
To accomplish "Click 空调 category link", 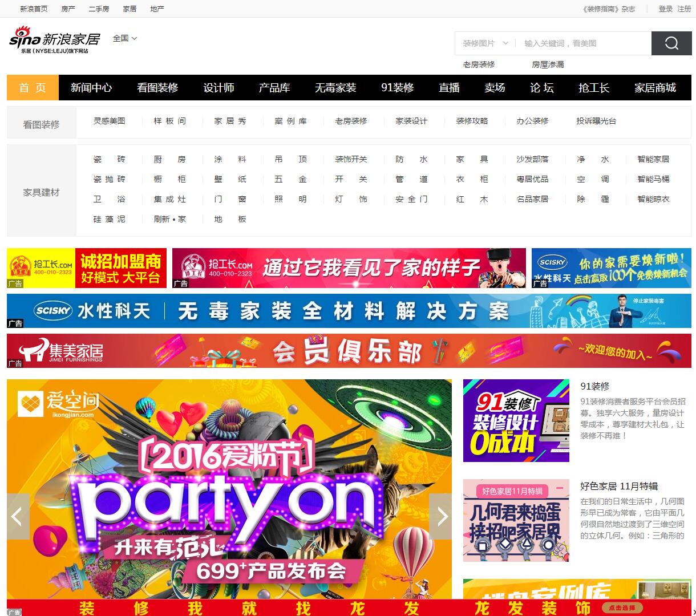I will point(593,179).
